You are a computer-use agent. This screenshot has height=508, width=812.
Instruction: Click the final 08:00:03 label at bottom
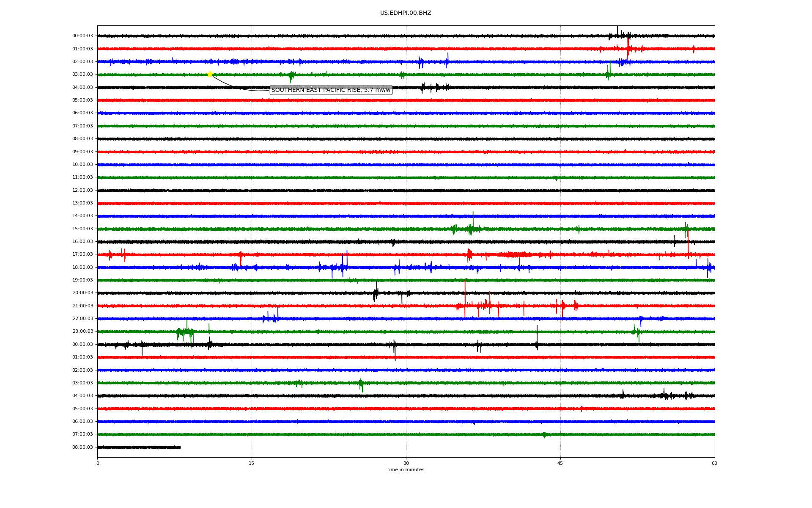tap(82, 447)
